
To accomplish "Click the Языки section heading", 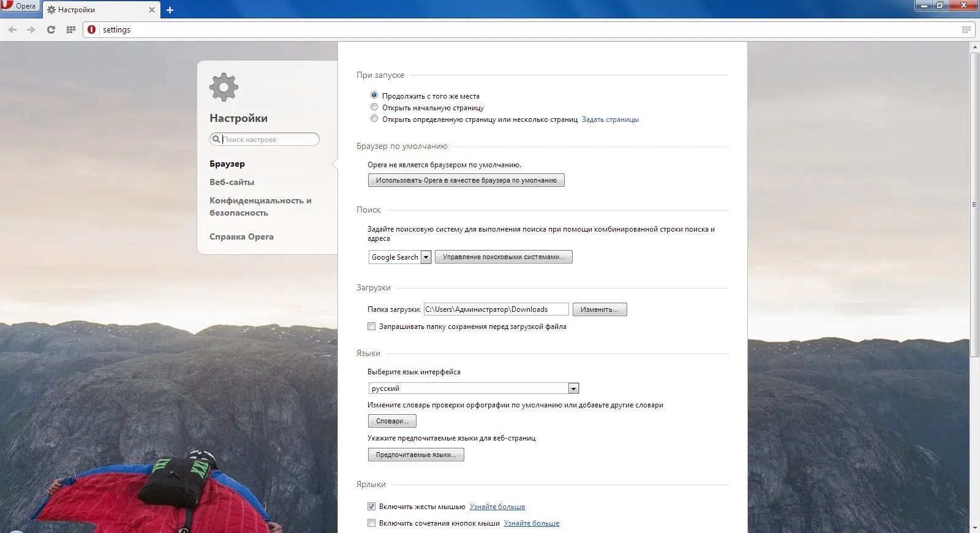I will [x=368, y=353].
